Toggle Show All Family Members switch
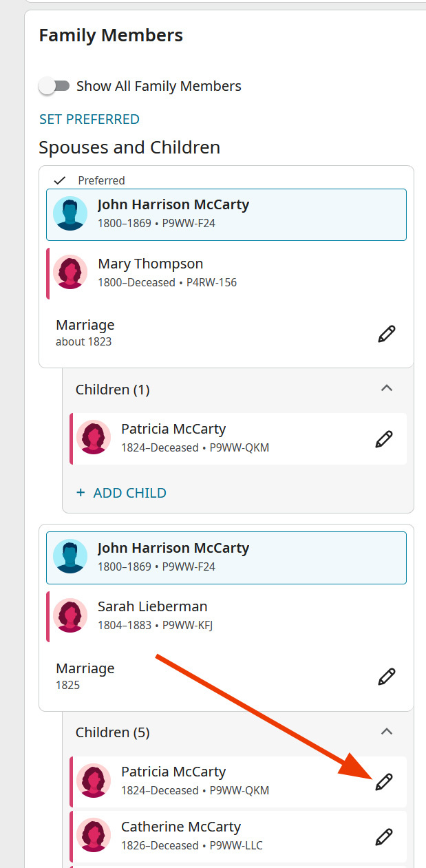 pos(55,86)
